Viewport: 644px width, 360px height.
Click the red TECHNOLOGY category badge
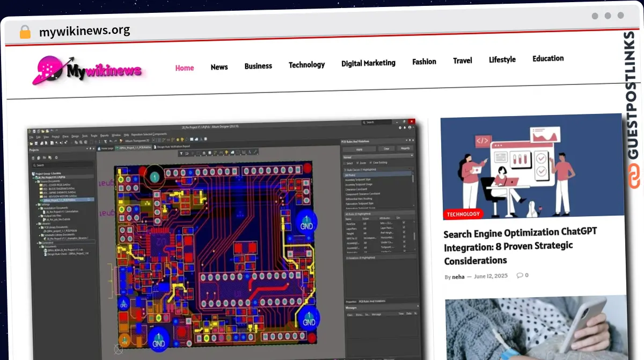click(463, 214)
